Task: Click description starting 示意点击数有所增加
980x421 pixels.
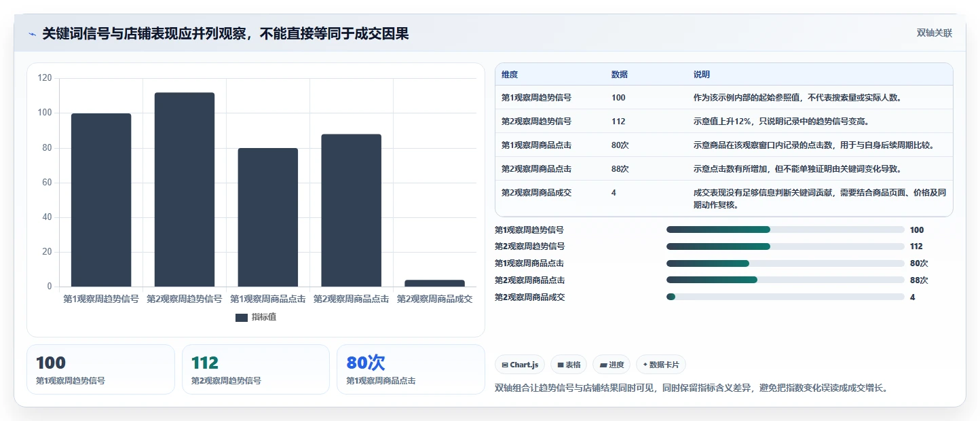Action: coord(797,169)
